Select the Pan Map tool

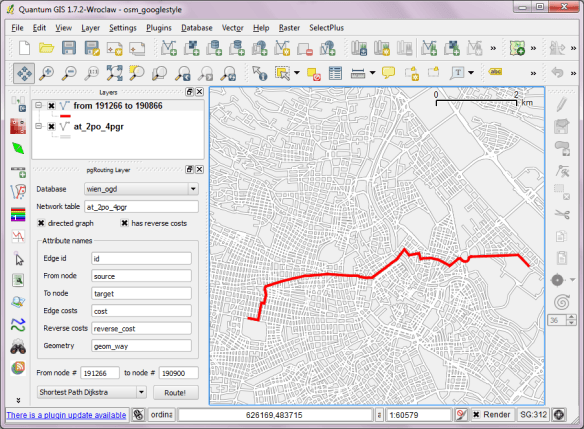click(x=24, y=73)
